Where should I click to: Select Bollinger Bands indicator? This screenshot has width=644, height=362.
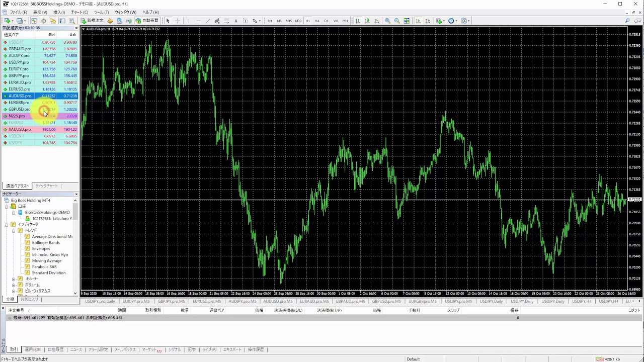[x=46, y=242]
